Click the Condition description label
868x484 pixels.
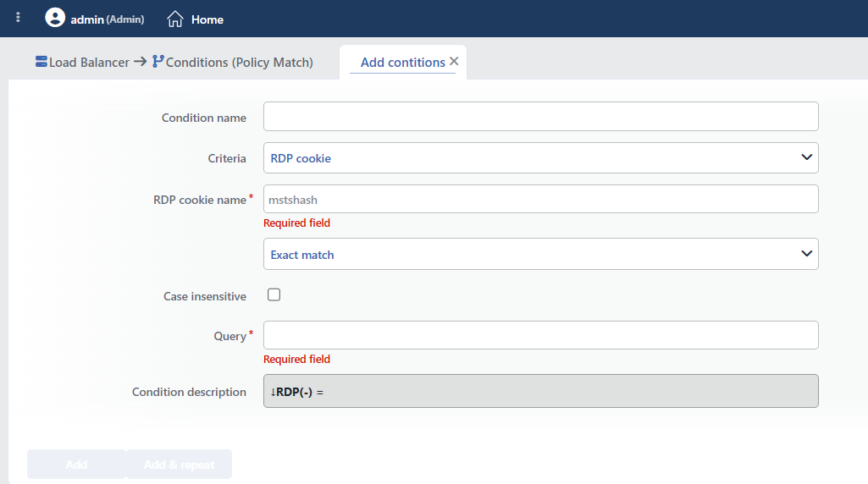(x=189, y=392)
